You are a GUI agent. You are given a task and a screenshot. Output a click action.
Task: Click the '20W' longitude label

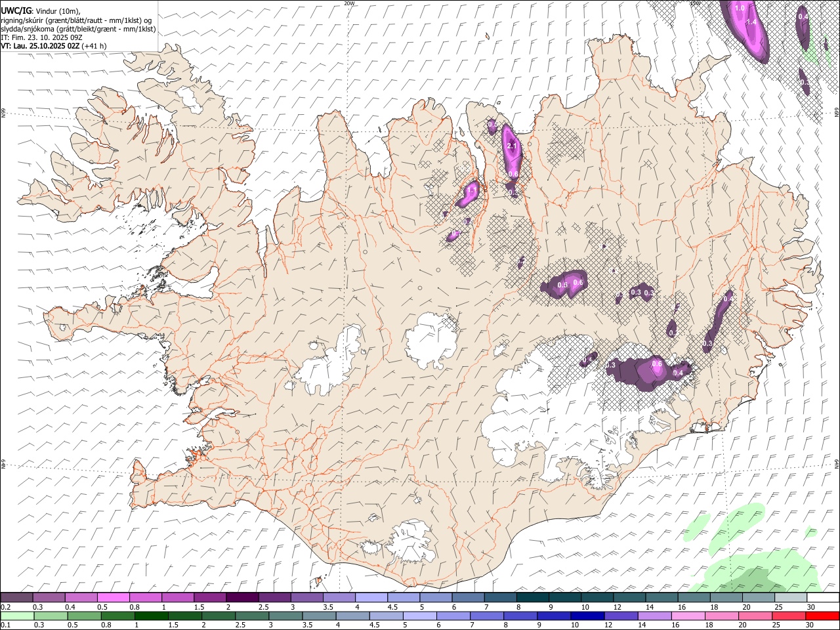pos(349,3)
